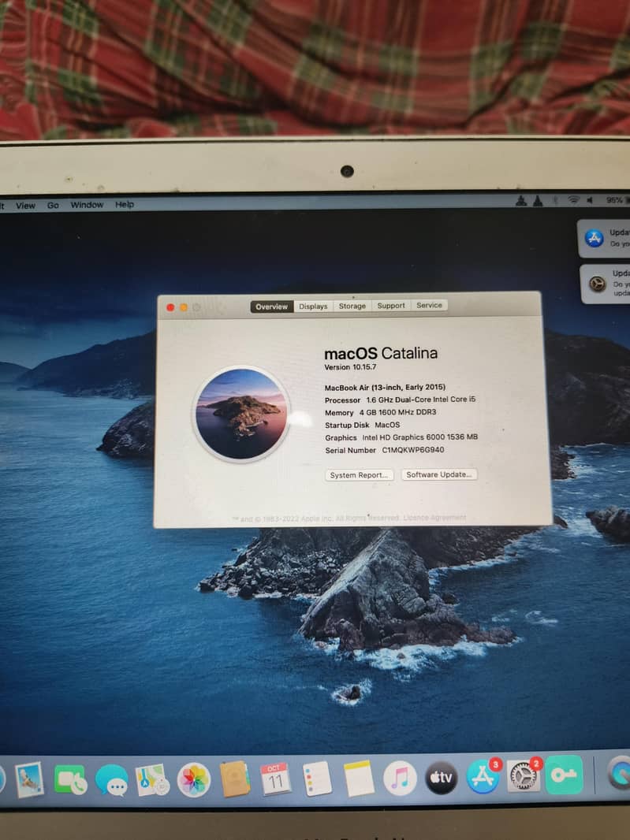Open the Help menu
This screenshot has height=840, width=630.
tap(125, 204)
